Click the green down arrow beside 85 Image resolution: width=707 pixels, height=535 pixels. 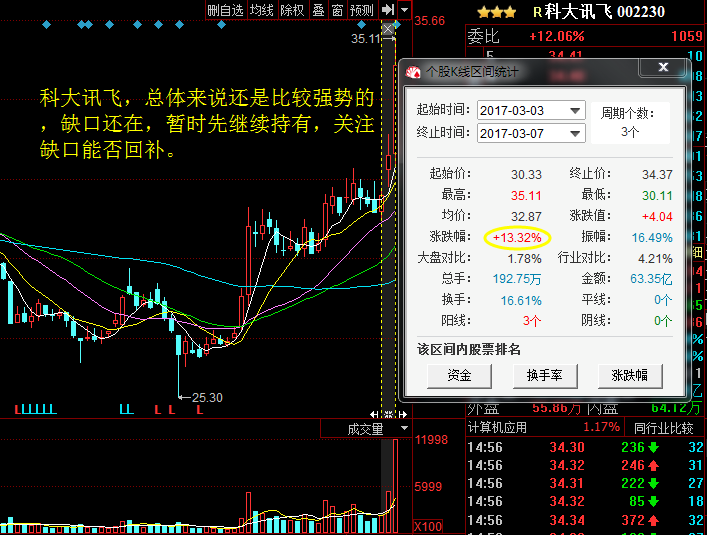[x=654, y=502]
